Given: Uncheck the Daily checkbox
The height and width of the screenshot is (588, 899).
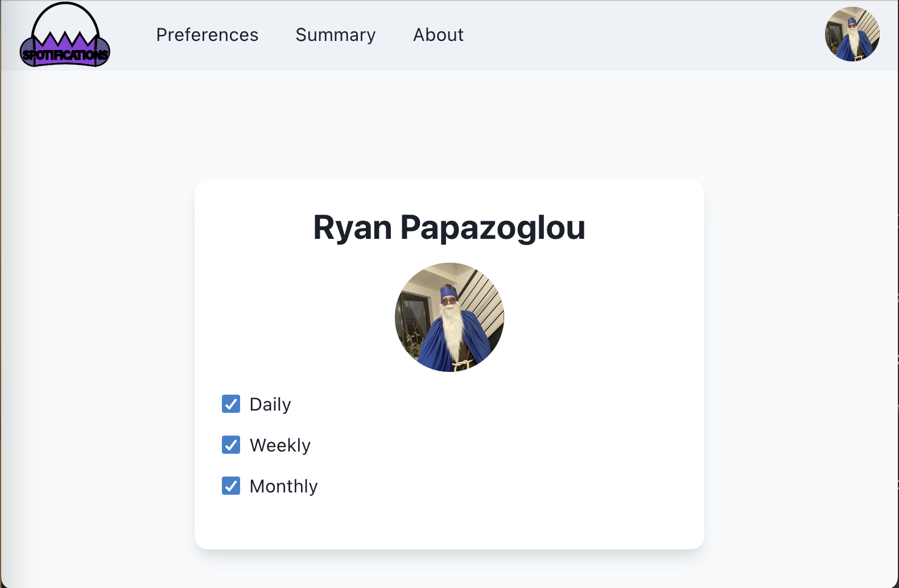Looking at the screenshot, I should pos(231,404).
